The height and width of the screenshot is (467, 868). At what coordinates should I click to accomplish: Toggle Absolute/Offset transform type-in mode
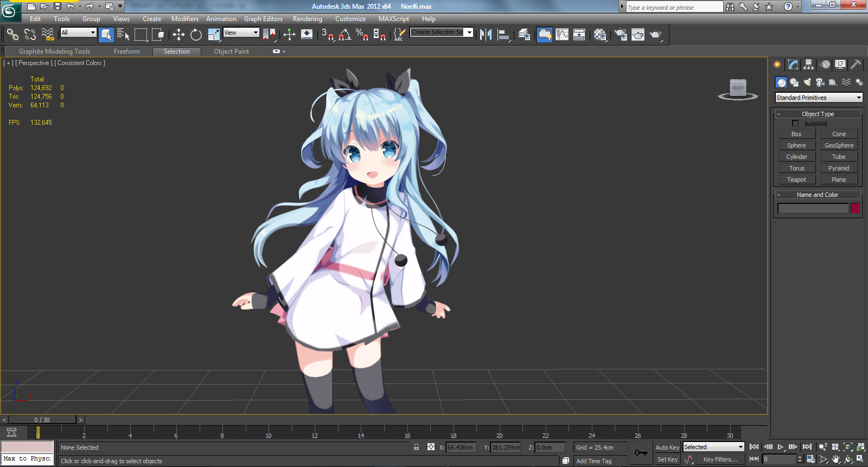[x=431, y=447]
